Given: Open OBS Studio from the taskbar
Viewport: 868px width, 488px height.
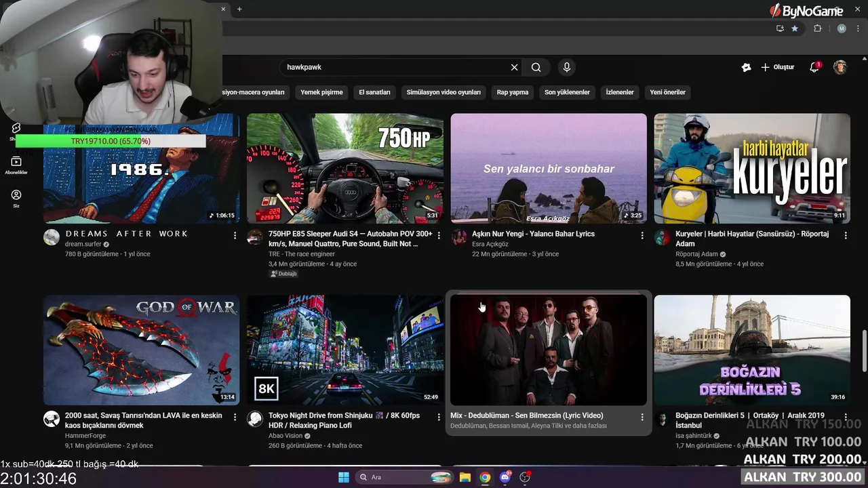Looking at the screenshot, I should [x=525, y=477].
